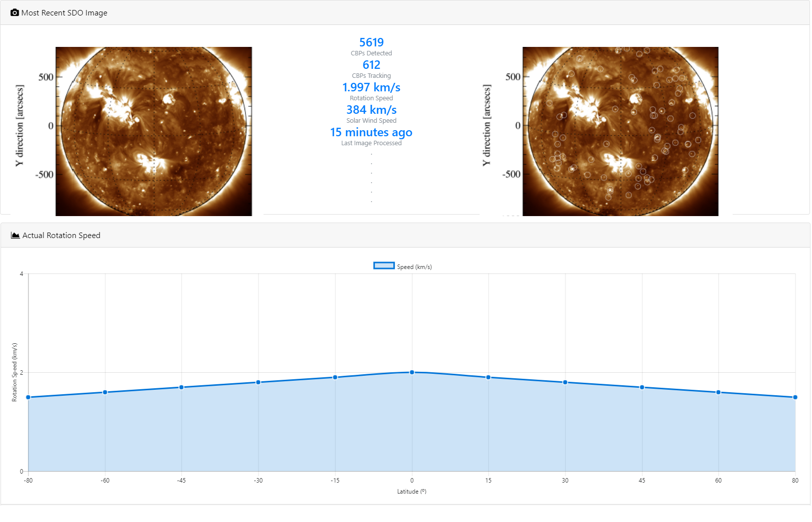This screenshot has width=812, height=522.
Task: Open the right SDO image with circled CBPs
Action: pos(620,131)
